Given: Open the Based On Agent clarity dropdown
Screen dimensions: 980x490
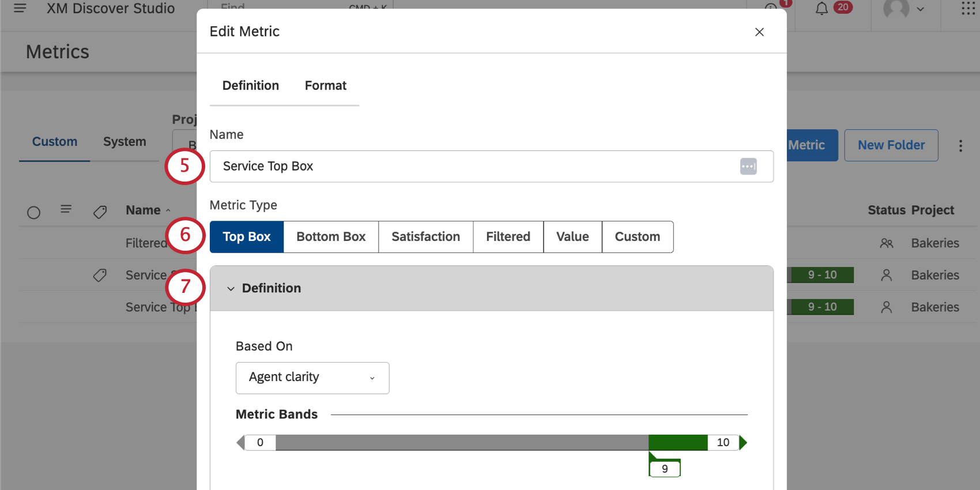Looking at the screenshot, I should tap(312, 378).
